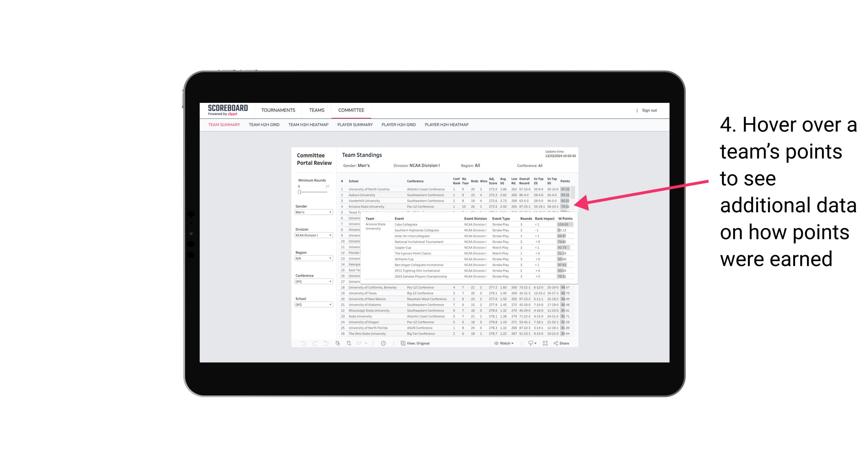
Task: Click the COMMITTEE menu item
Action: pyautogui.click(x=351, y=109)
